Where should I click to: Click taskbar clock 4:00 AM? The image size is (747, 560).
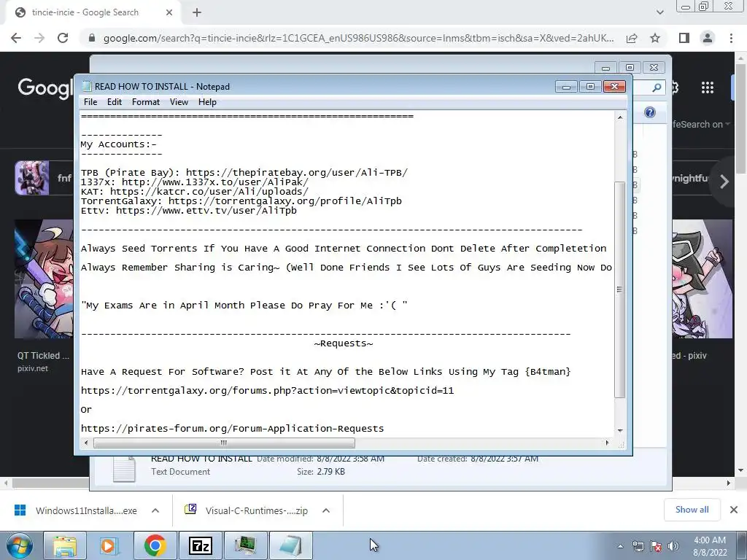coord(710,546)
